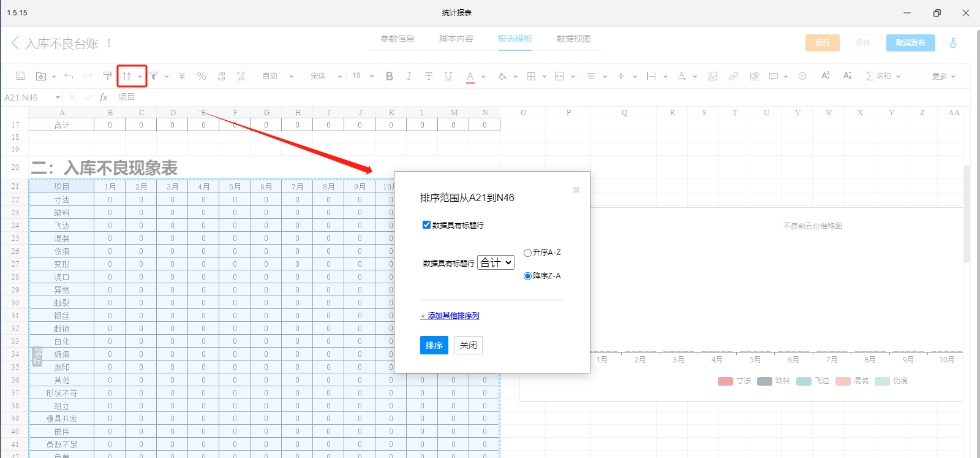Redo the last undone action
Viewport: 980px width, 458px height.
[x=88, y=76]
